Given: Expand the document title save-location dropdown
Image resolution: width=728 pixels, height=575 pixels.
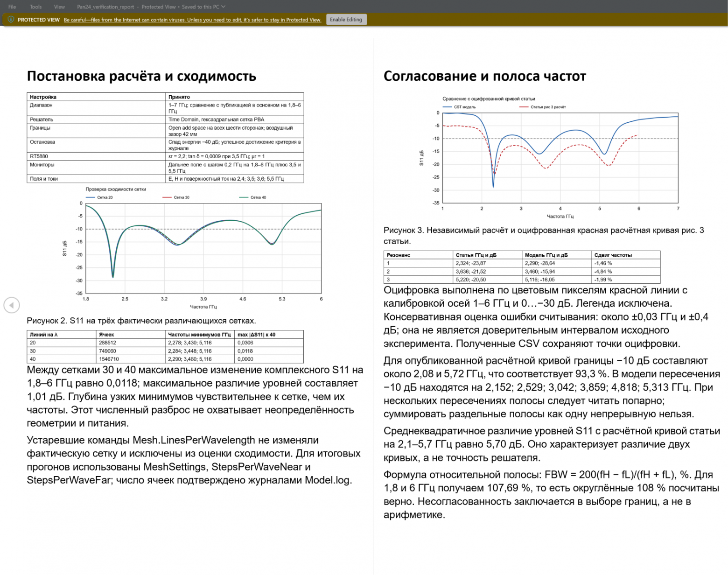Looking at the screenshot, I should [x=224, y=7].
